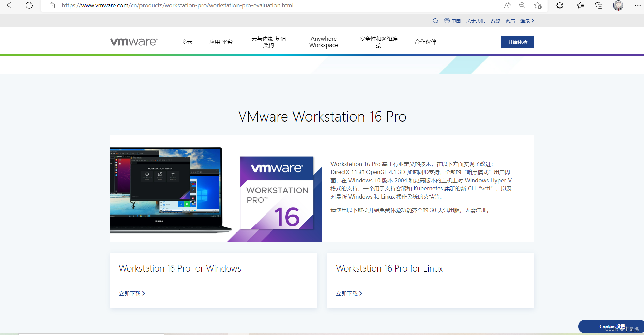Open the 关于我们 link
644x335 pixels.
[x=476, y=21]
